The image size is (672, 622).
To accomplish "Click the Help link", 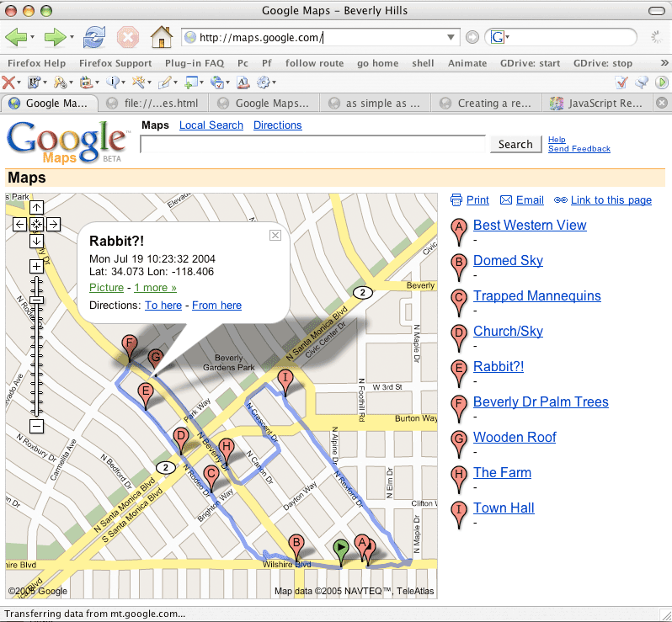I will (x=557, y=139).
